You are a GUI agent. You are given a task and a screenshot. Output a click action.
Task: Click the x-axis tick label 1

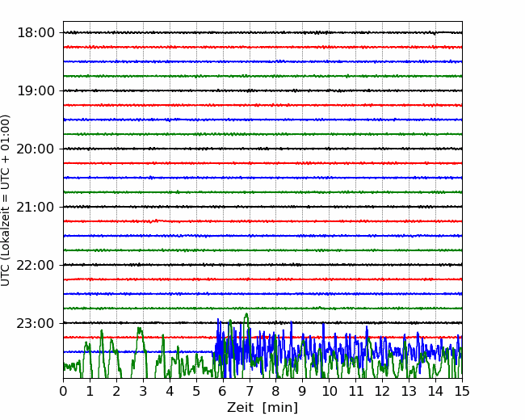coord(90,391)
